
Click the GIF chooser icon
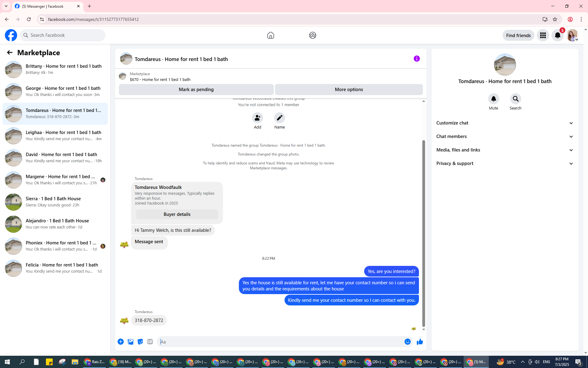coord(150,342)
